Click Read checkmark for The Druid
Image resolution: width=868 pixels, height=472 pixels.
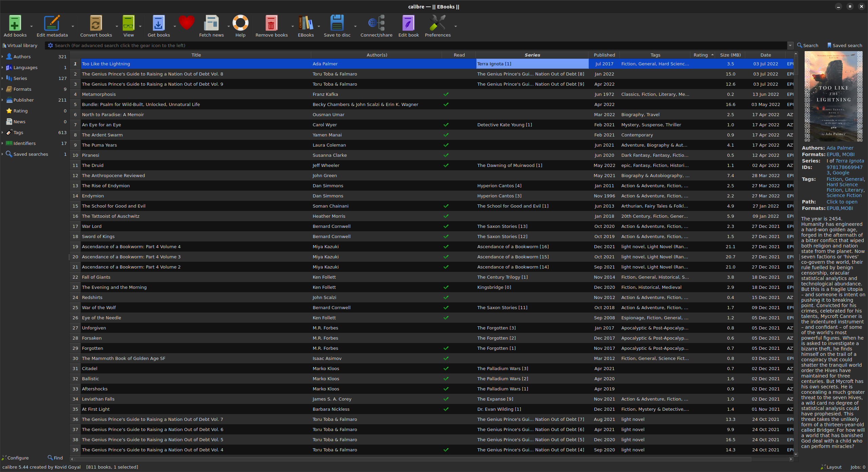(446, 165)
